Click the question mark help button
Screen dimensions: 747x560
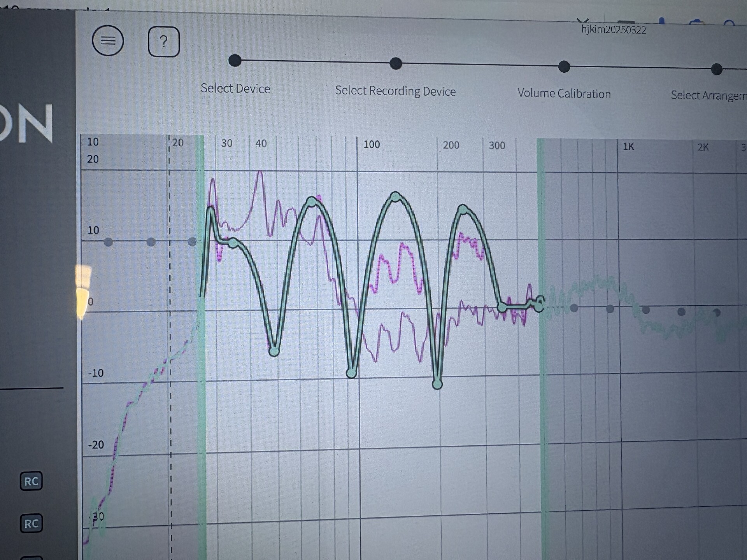(x=164, y=42)
